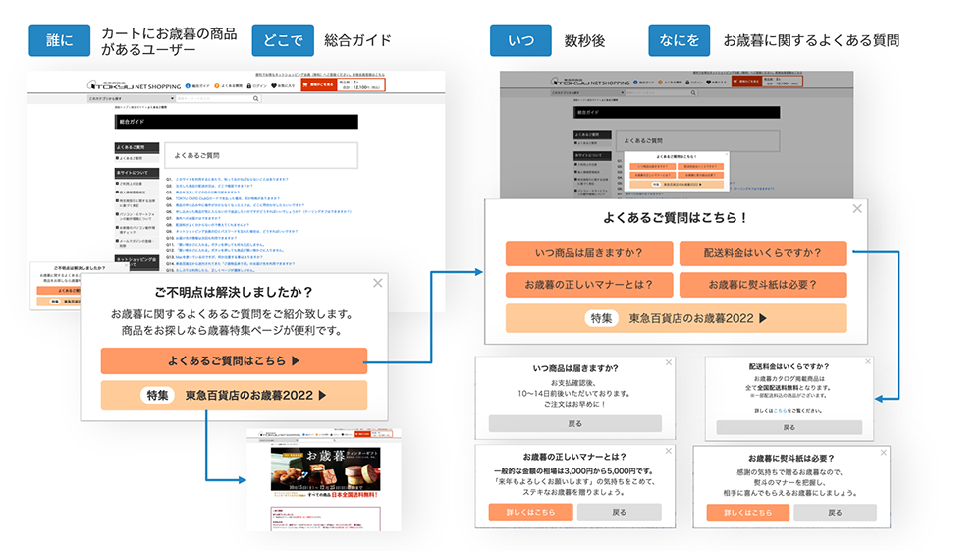Screen dimensions: 980x551
Task: Close the よくあるご質問はこちら popup
Action: coord(857,209)
